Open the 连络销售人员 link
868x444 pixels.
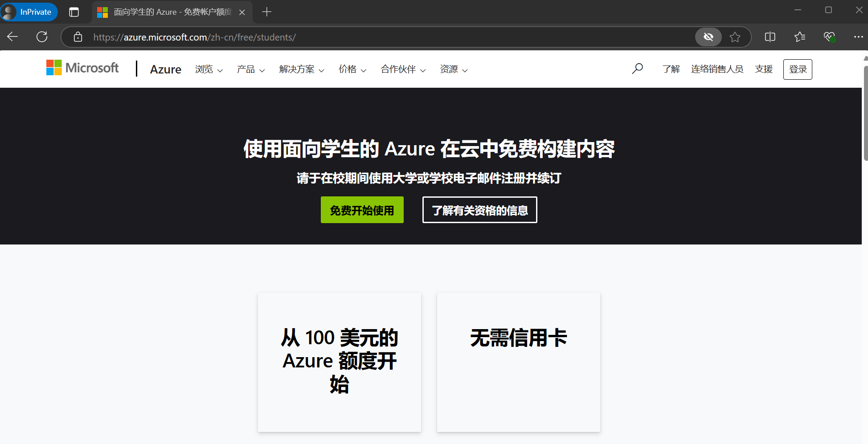coord(717,69)
